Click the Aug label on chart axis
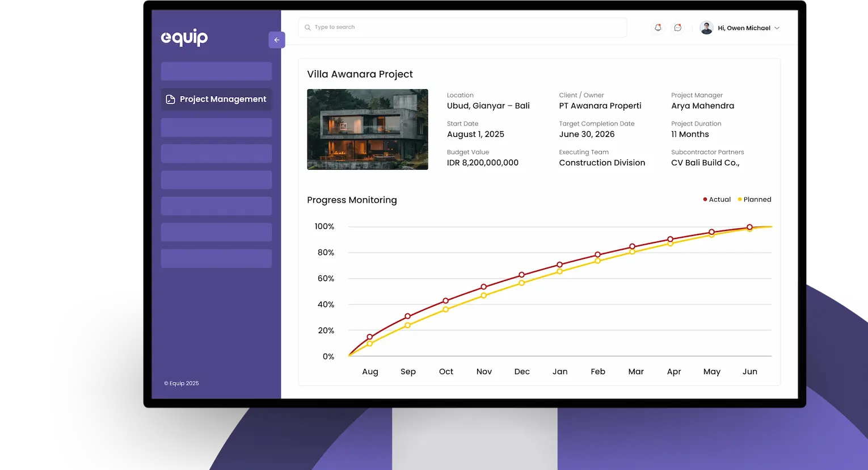Viewport: 868px width, 470px height. [370, 371]
